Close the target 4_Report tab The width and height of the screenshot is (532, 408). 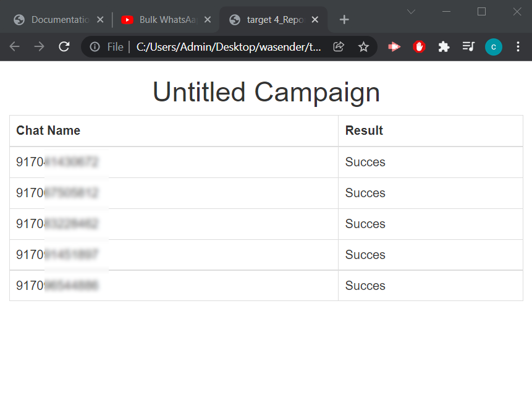(315, 20)
